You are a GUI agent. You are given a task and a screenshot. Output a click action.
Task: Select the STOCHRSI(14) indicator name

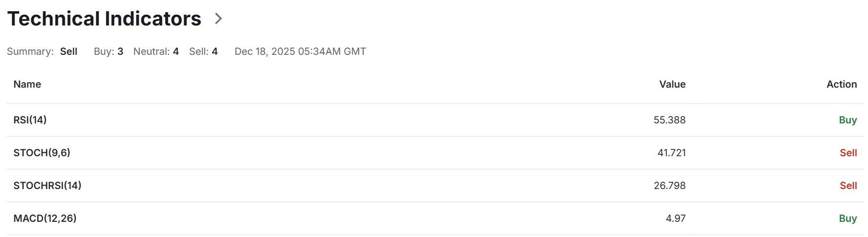coord(48,186)
